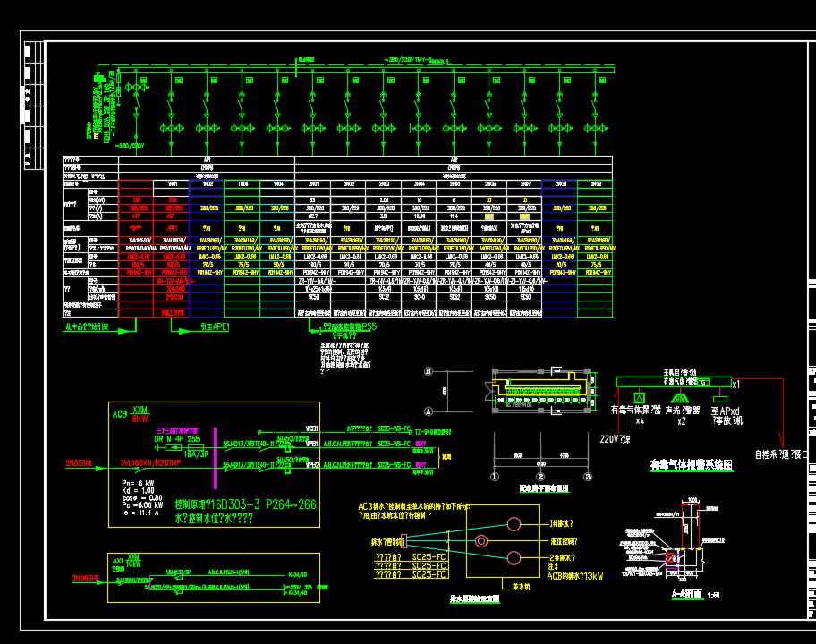Select the small rectangle symbol above 至APxd
Screen dimensions: 816x644
[720, 399]
